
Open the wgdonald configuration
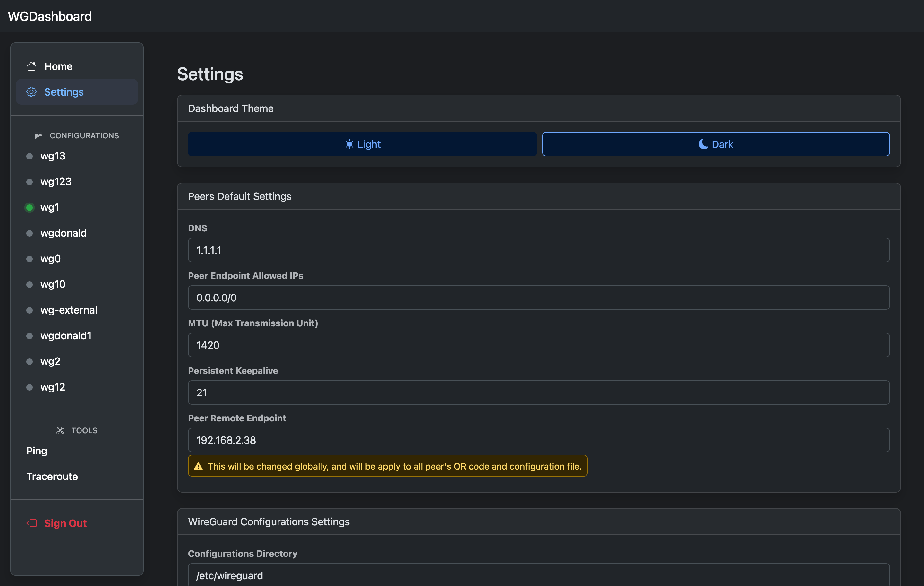click(x=77, y=233)
